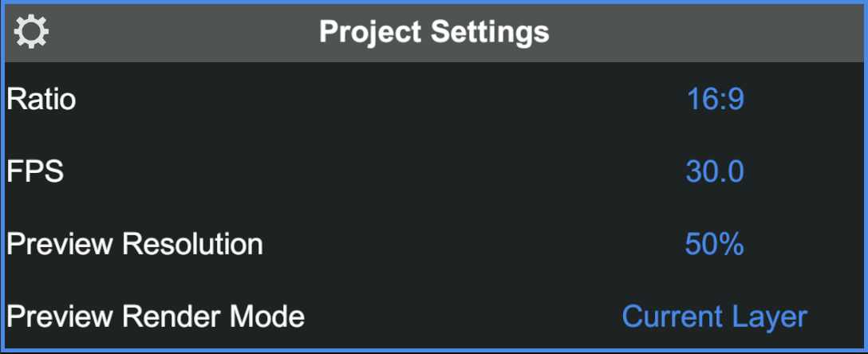Viewport: 868px width, 354px height.
Task: Click the FPS label
Action: (35, 171)
